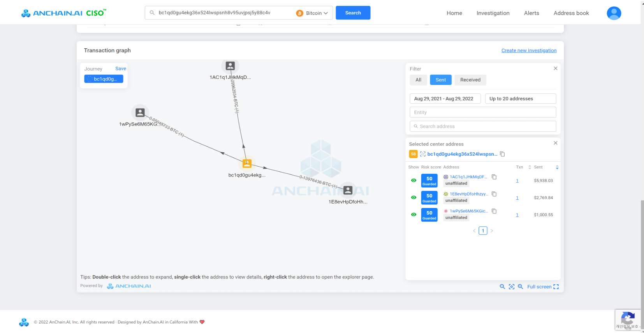Select the 1wPySe6M65KG graph node

(140, 113)
